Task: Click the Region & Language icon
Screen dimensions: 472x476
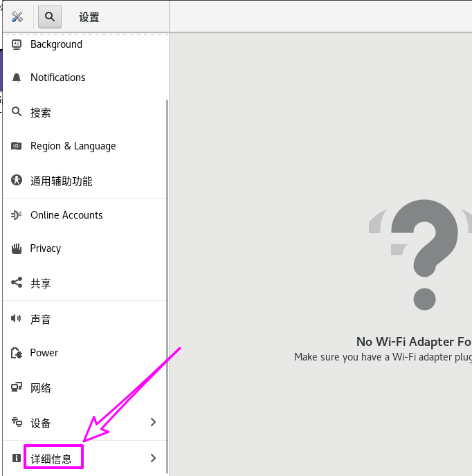Action: click(x=17, y=146)
